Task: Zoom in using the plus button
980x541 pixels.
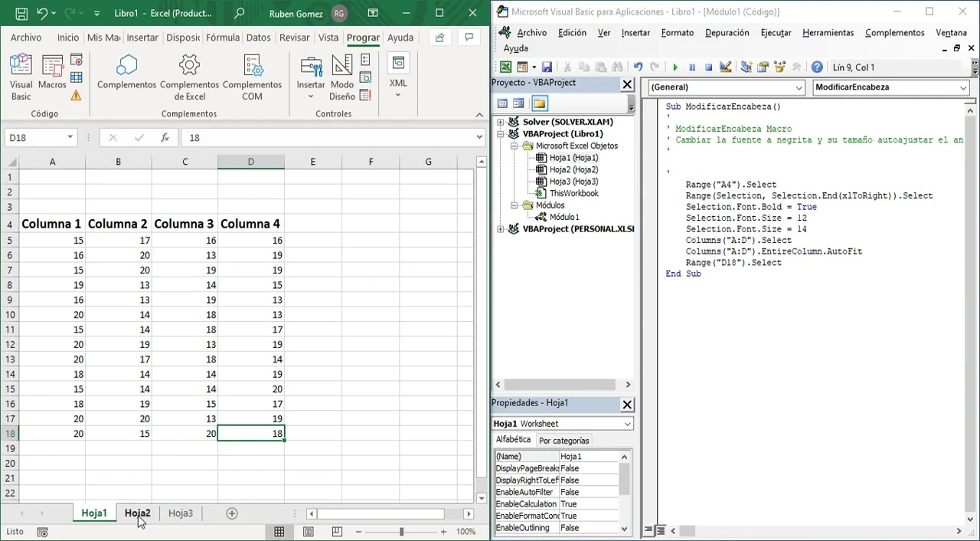Action: coord(443,532)
